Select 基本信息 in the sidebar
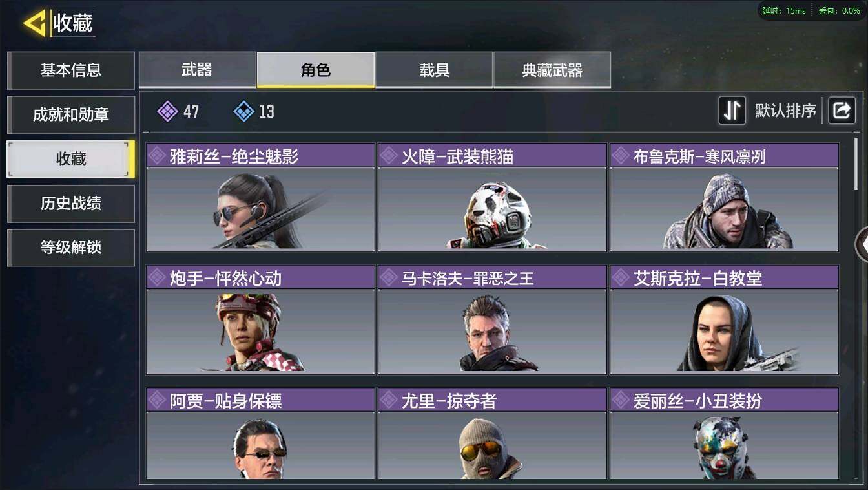Image resolution: width=868 pixels, height=490 pixels. [71, 70]
